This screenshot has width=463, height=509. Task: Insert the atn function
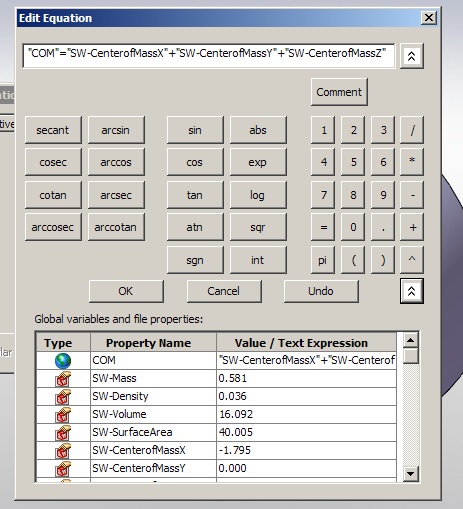195,227
